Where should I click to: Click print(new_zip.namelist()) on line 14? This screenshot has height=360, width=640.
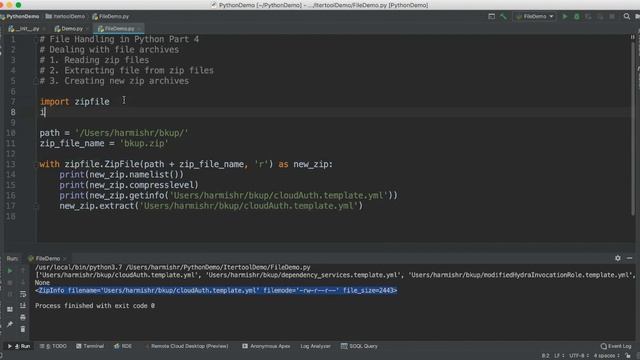coord(122,175)
